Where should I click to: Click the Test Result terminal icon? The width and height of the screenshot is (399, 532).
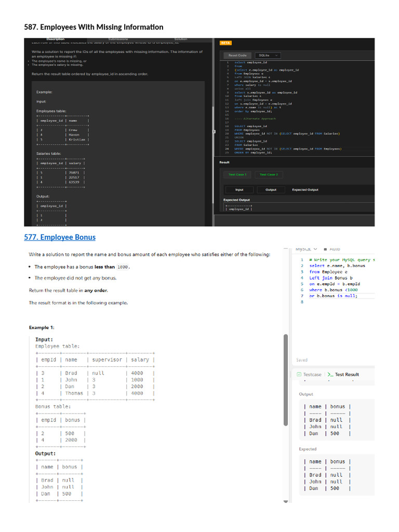point(330,375)
